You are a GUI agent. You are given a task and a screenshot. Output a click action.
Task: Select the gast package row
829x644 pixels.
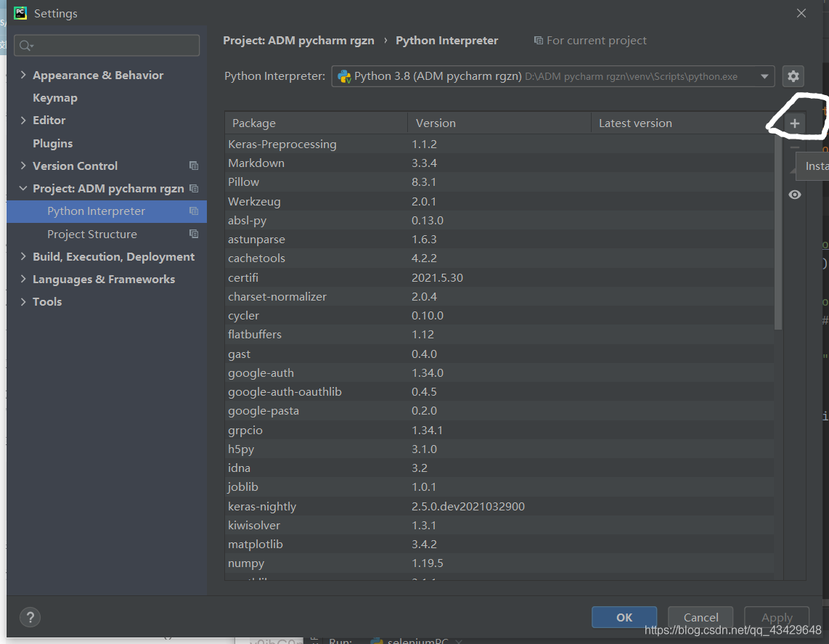499,354
